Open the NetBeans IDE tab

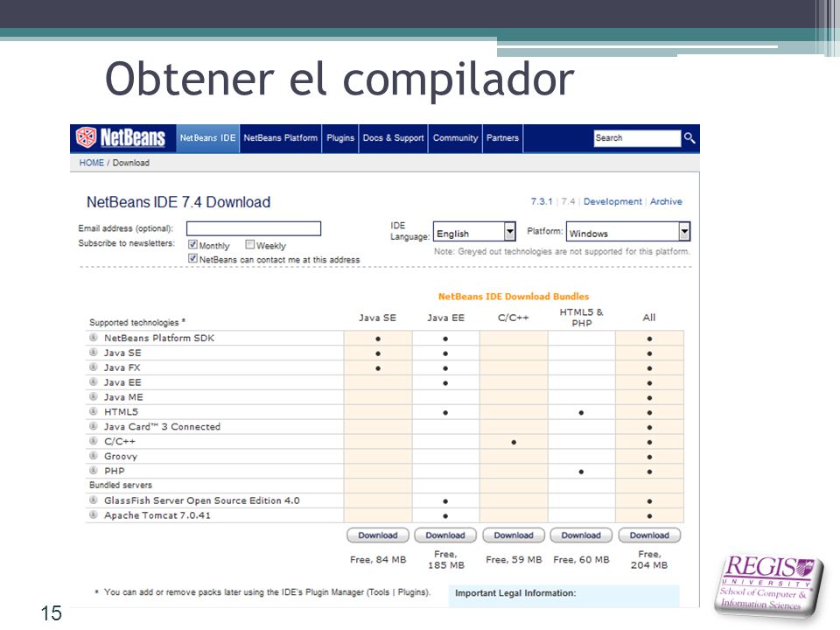pyautogui.click(x=208, y=138)
